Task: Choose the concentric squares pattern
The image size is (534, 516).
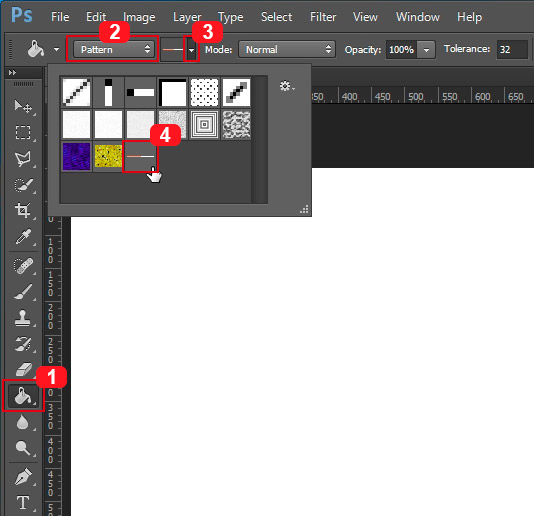Action: [204, 124]
